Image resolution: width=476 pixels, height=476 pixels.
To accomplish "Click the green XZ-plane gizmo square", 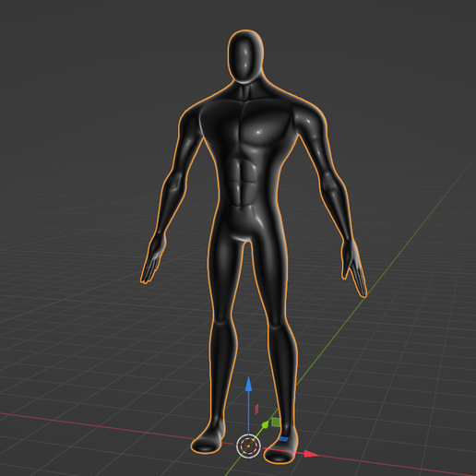I will click(x=276, y=422).
